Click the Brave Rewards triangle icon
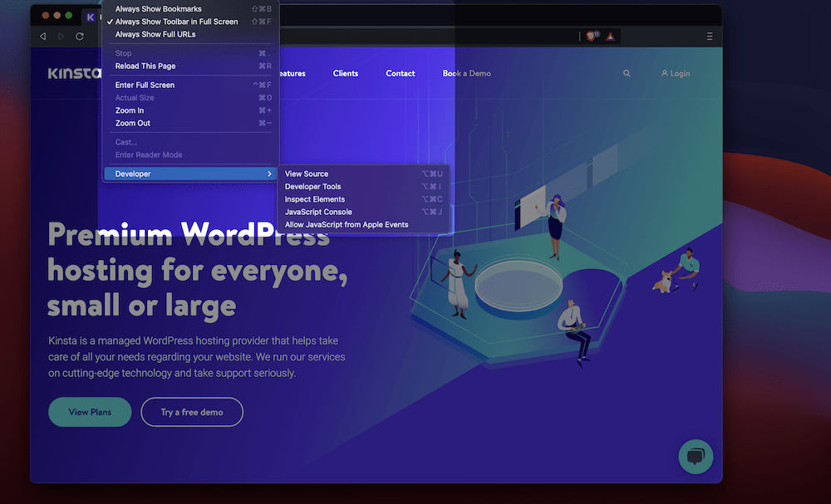The height and width of the screenshot is (504, 831). pos(610,37)
